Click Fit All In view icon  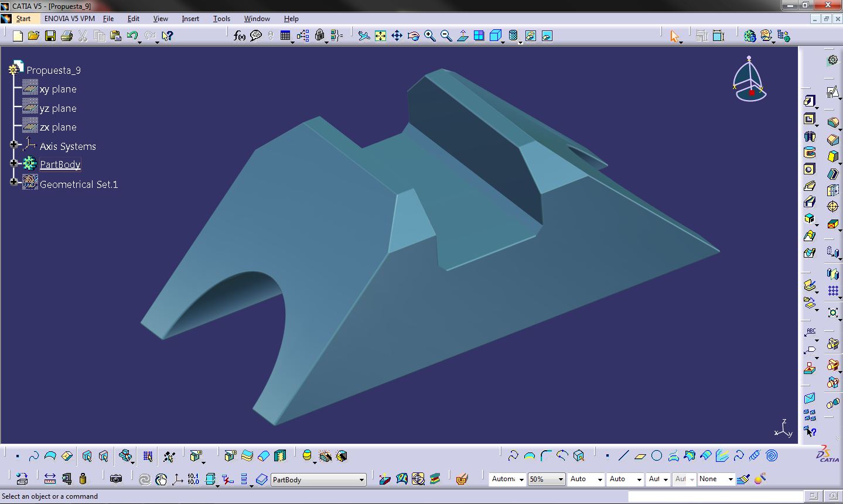(380, 36)
